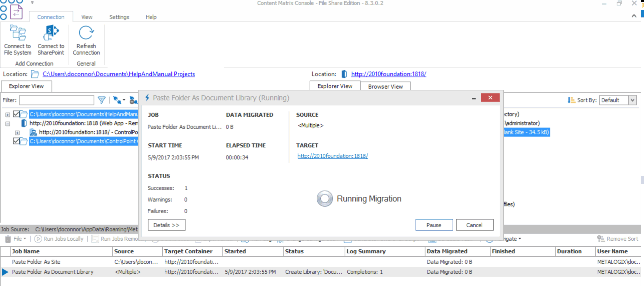Apply the filter using the funnel icon
The image size is (644, 286).
tap(102, 100)
